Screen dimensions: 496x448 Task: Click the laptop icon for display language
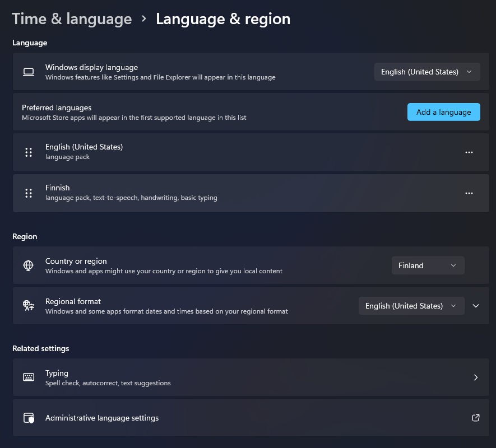(29, 72)
